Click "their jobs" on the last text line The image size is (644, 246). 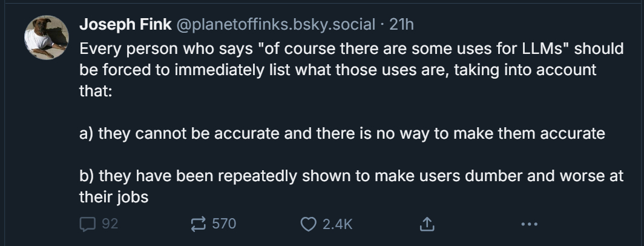(114, 196)
